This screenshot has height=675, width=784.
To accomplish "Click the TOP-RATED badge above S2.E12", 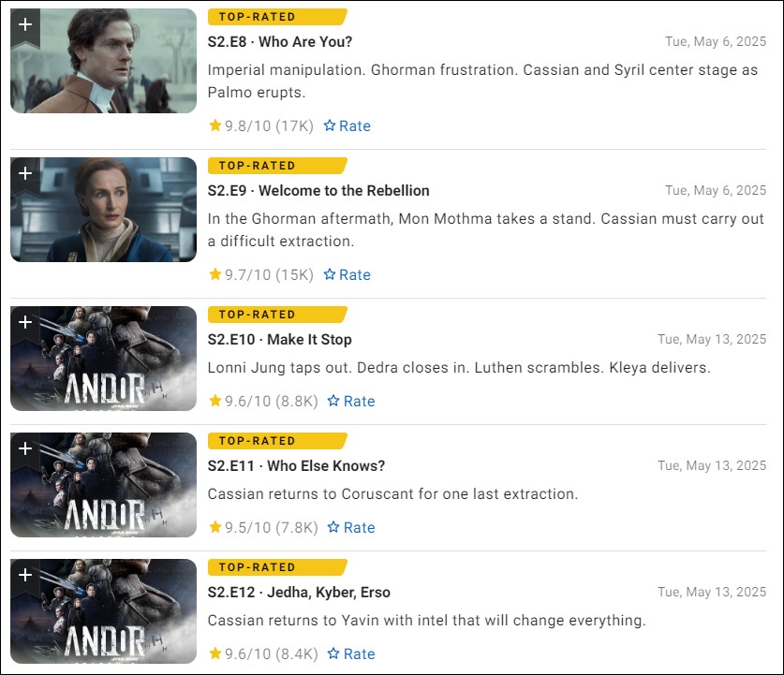I will [x=277, y=567].
